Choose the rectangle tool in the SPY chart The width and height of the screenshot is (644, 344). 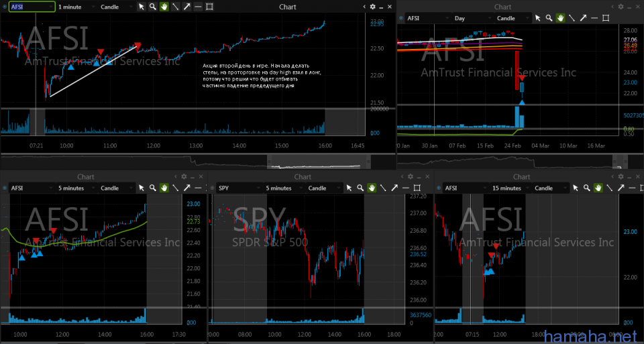417,188
